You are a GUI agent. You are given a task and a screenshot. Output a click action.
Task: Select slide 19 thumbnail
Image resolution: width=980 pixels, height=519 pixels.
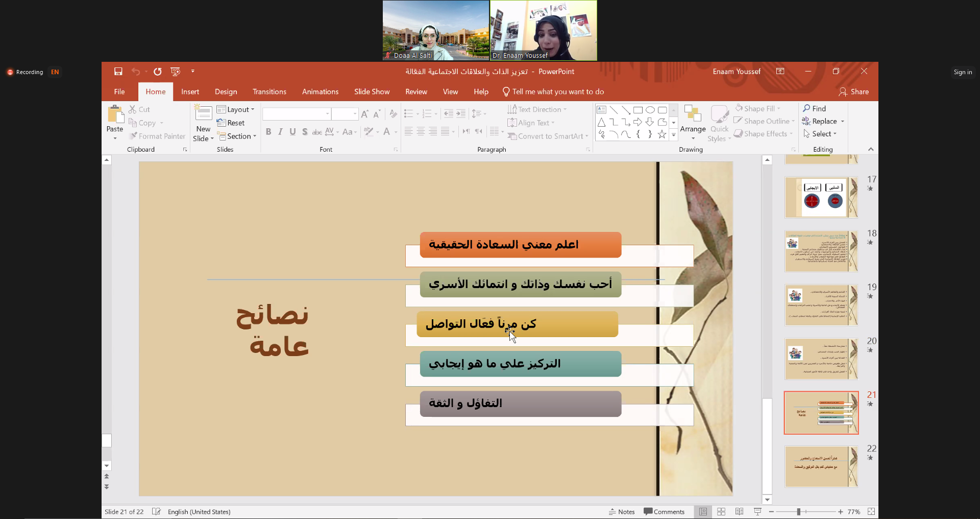[821, 305]
